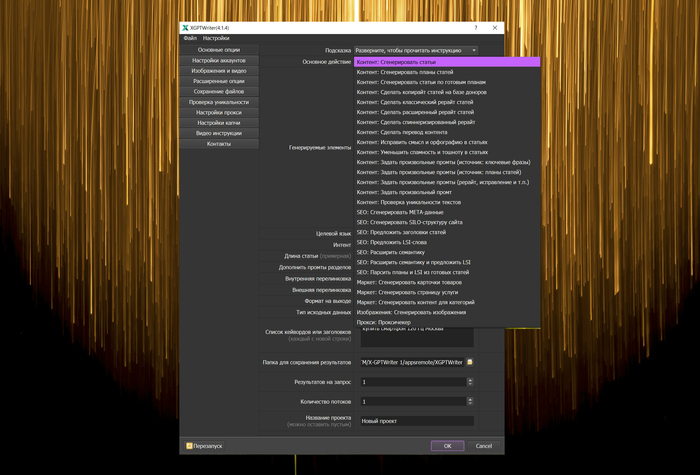Switch to Настройки аккаунтов tab

[x=218, y=60]
